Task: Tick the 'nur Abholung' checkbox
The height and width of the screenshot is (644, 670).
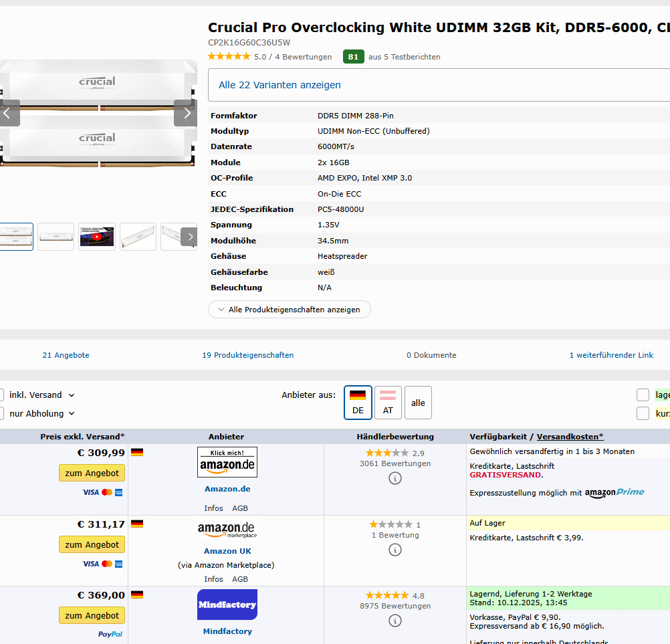Action: pyautogui.click(x=1, y=413)
